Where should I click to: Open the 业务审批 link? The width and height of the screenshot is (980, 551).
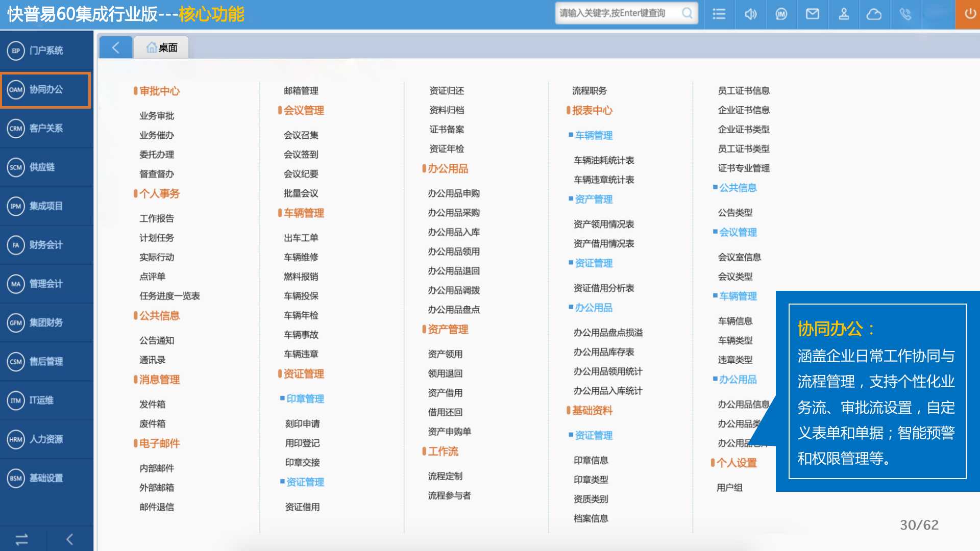[157, 116]
